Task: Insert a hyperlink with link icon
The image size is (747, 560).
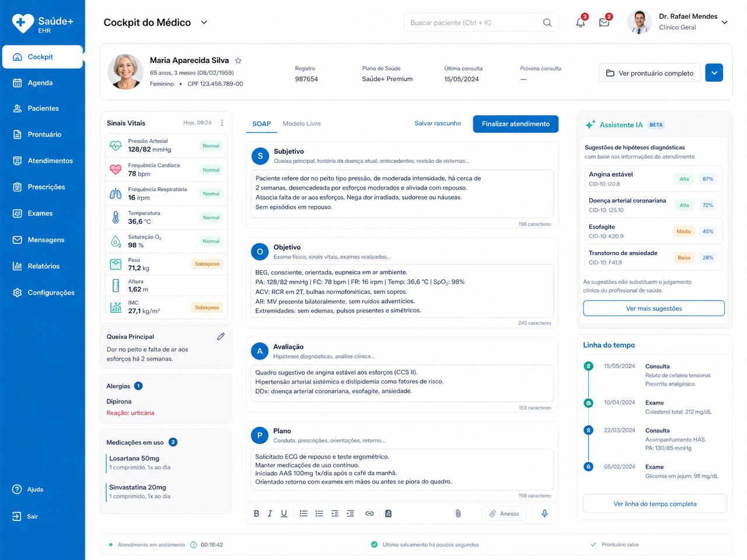Action: click(x=369, y=513)
